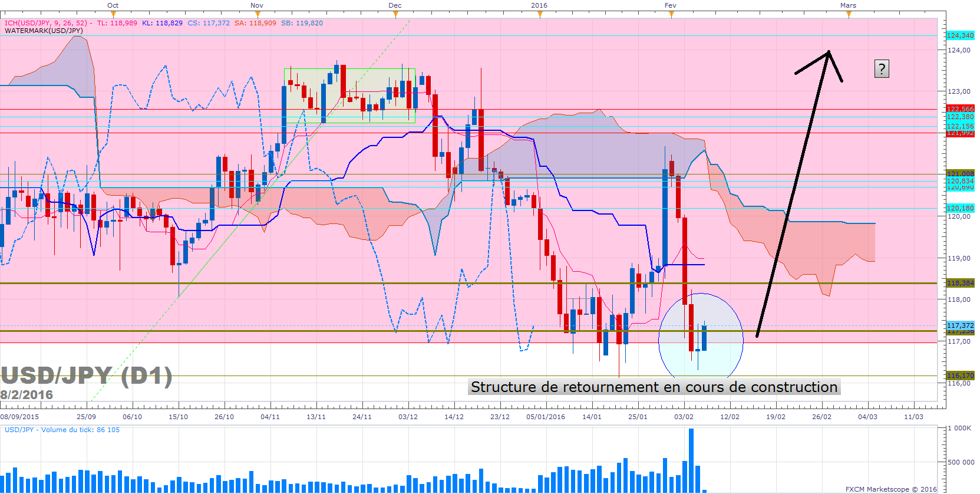Click the 03/02 date on the time axis

[x=684, y=417]
